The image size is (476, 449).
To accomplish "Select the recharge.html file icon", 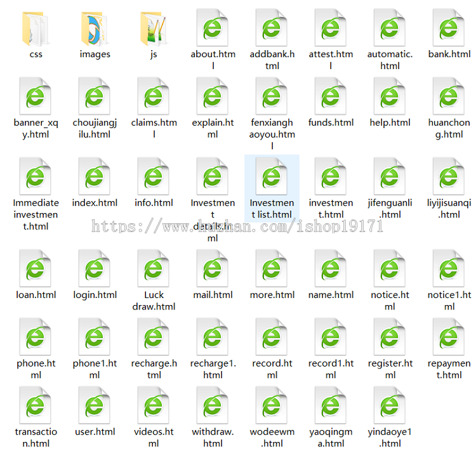I will click(154, 337).
